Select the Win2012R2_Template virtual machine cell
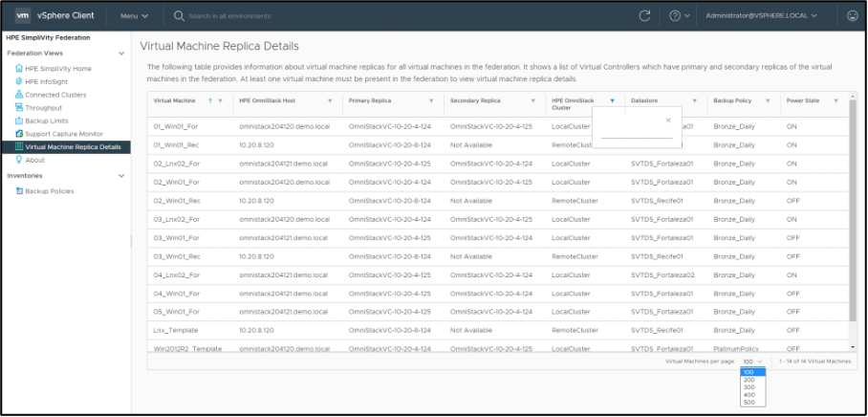 pyautogui.click(x=187, y=349)
